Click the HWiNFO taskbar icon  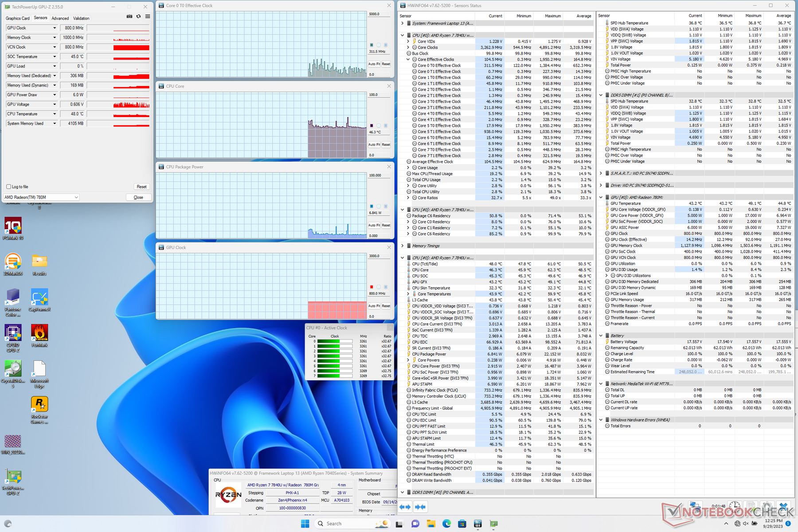click(x=477, y=524)
